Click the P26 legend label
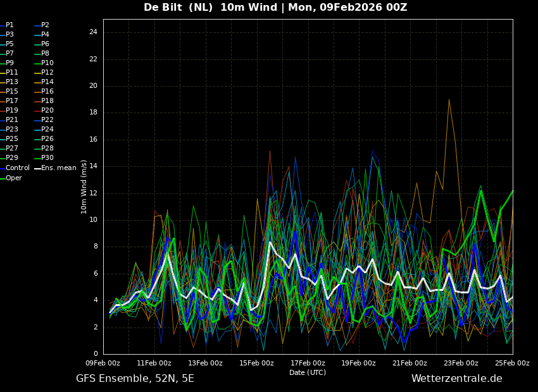 pyautogui.click(x=47, y=139)
